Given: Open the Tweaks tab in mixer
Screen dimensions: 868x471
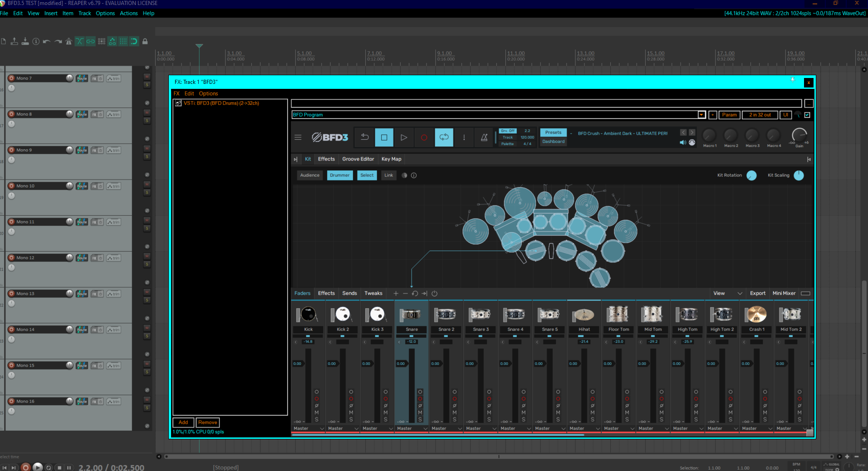Looking at the screenshot, I should (x=373, y=293).
